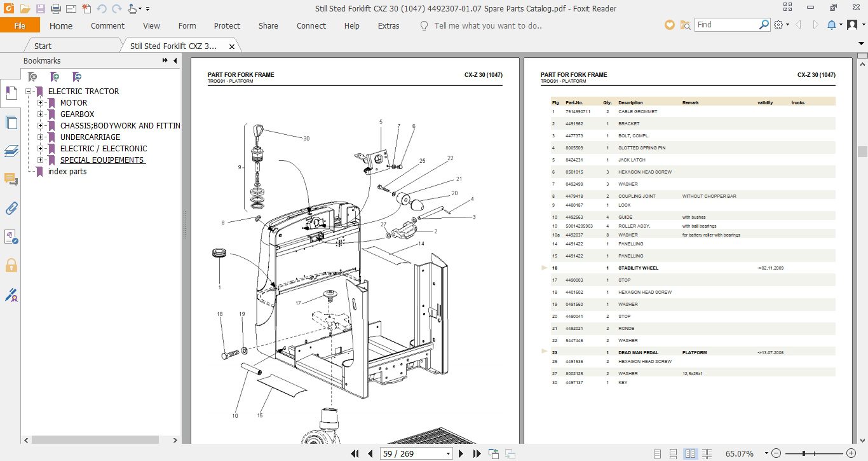Collapse the Bookmarks panel with left arrow
This screenshot has width=868, height=461.
point(175,60)
